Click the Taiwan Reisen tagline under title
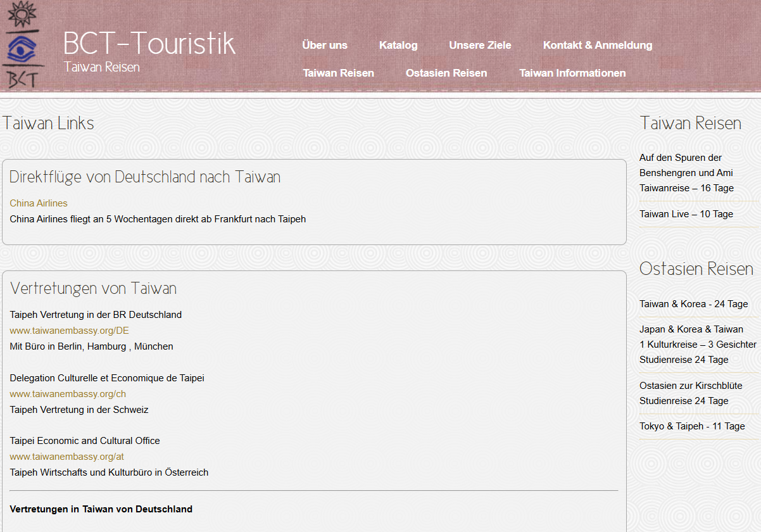This screenshot has width=761, height=532. tap(102, 67)
